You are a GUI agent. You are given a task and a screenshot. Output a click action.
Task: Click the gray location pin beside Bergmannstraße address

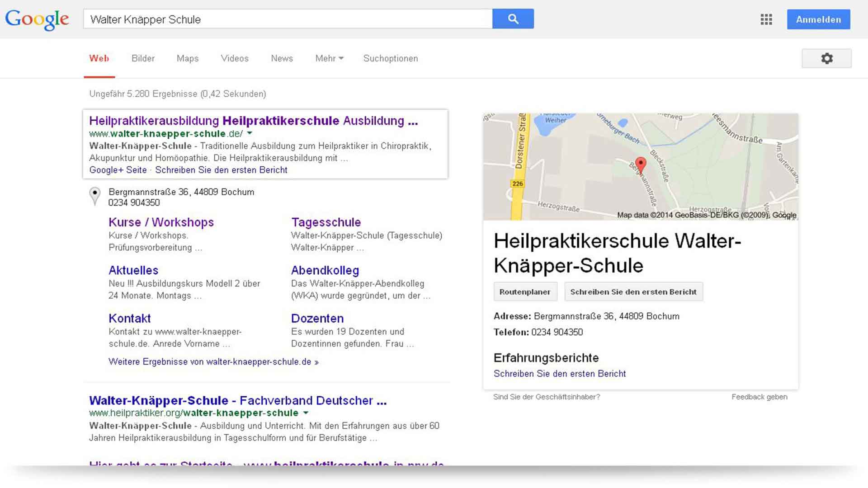click(94, 196)
